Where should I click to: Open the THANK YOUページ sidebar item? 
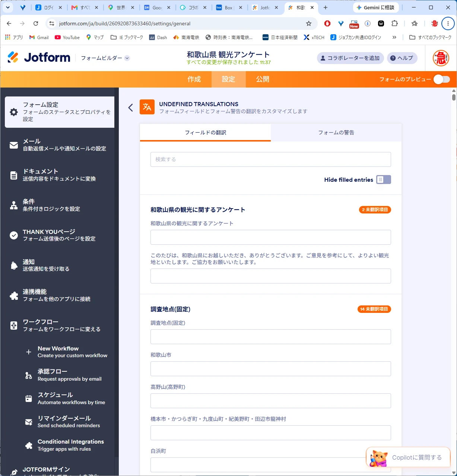point(60,235)
